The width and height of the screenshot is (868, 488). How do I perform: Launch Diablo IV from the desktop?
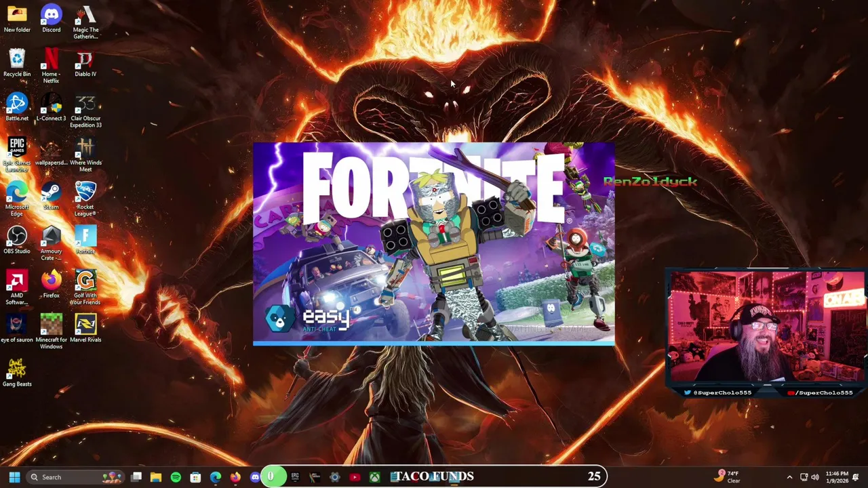[x=85, y=63]
